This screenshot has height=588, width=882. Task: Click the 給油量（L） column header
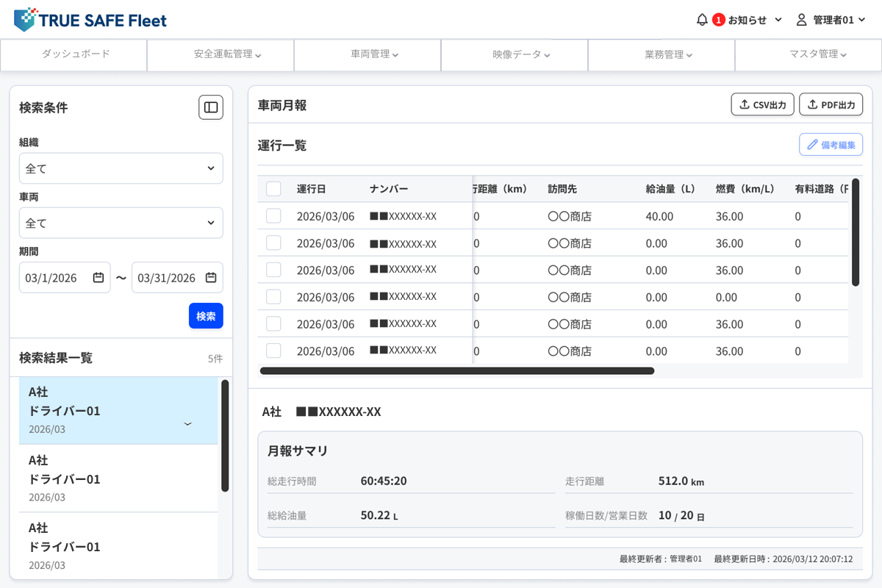coord(670,189)
